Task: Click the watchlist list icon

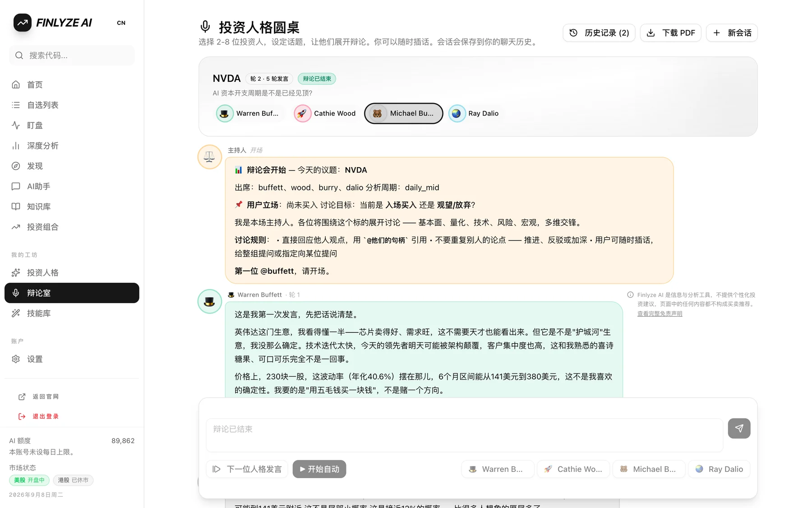Action: [16, 105]
